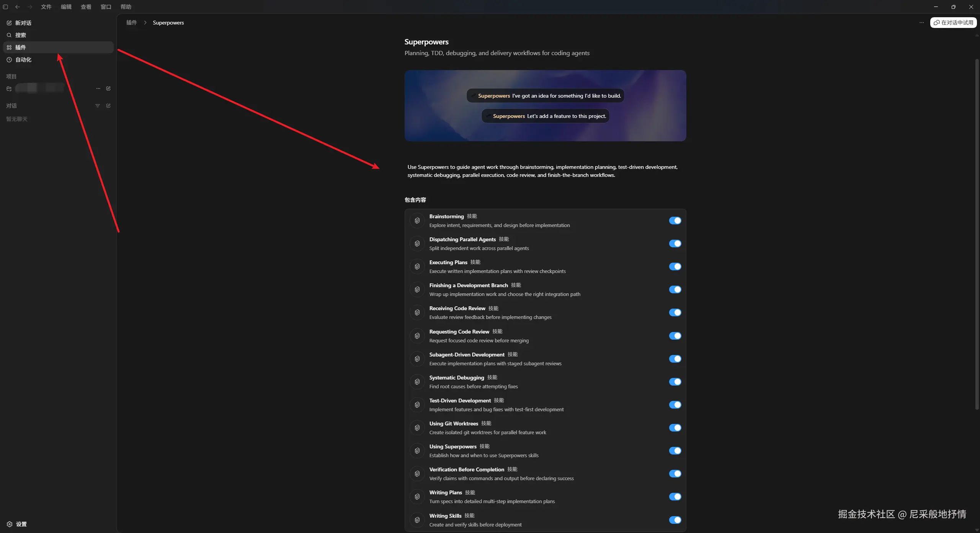980x533 pixels.
Task: Open 搜索 search in sidebar
Action: click(x=58, y=35)
